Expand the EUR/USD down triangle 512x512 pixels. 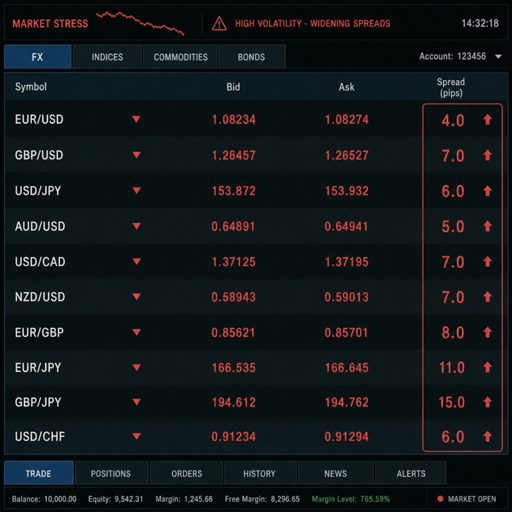[x=136, y=119]
